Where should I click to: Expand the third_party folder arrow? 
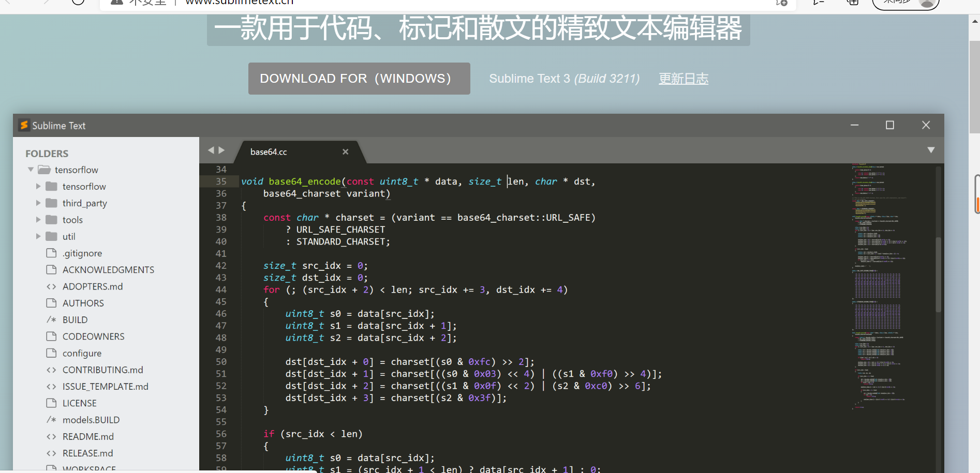pos(38,203)
